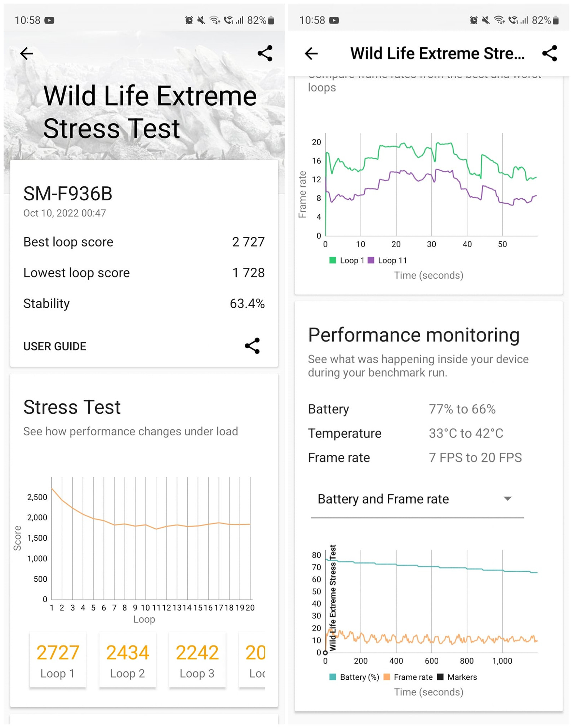Tap the device name SM-F936B
Viewport: 573px width, 728px height.
pos(68,194)
